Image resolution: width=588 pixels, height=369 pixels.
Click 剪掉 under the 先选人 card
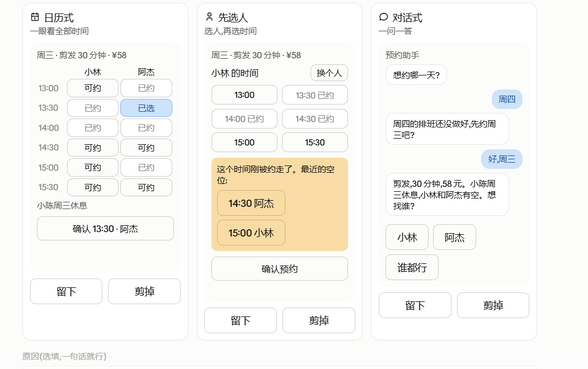pos(319,320)
